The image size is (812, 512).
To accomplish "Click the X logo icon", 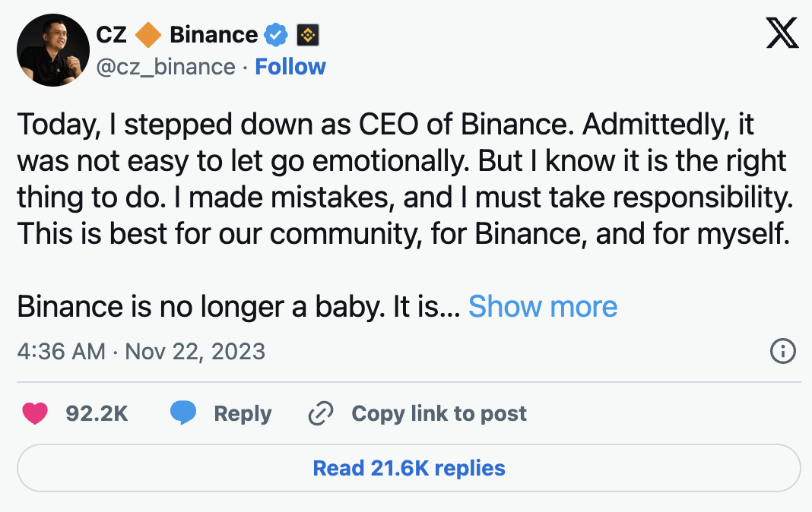I will point(782,33).
